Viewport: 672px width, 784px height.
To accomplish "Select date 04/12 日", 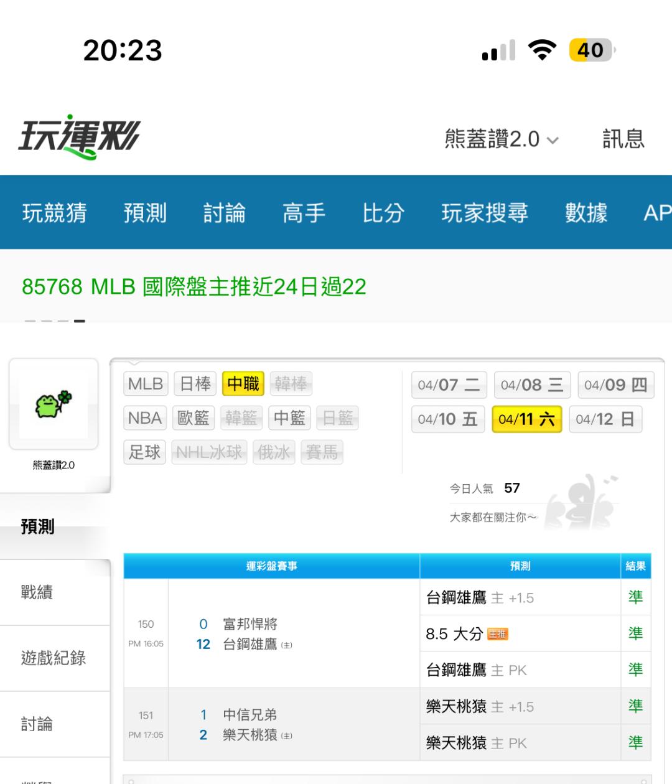I will tap(605, 419).
